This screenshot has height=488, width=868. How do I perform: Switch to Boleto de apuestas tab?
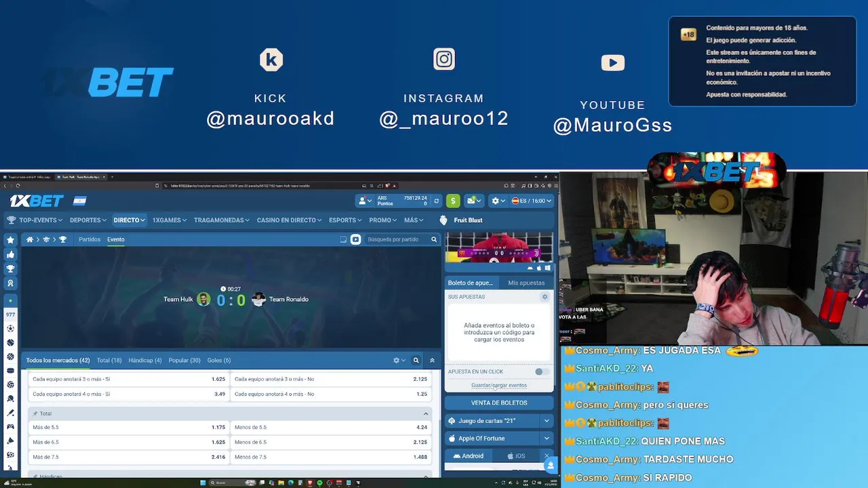tap(471, 283)
